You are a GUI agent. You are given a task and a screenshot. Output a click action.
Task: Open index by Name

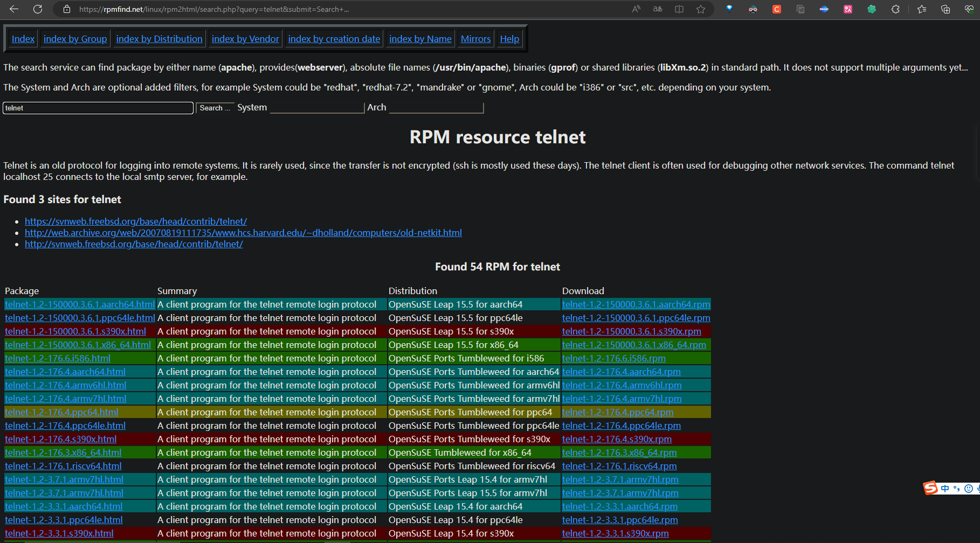point(420,39)
